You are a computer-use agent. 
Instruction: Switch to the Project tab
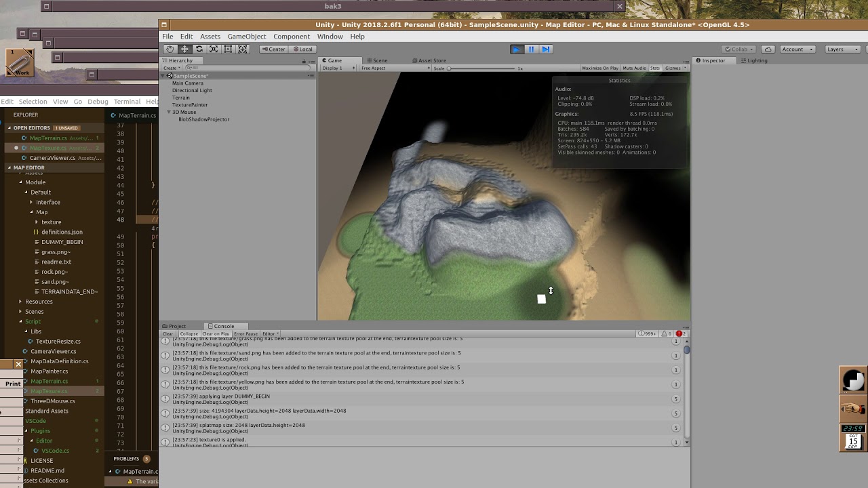pos(174,326)
